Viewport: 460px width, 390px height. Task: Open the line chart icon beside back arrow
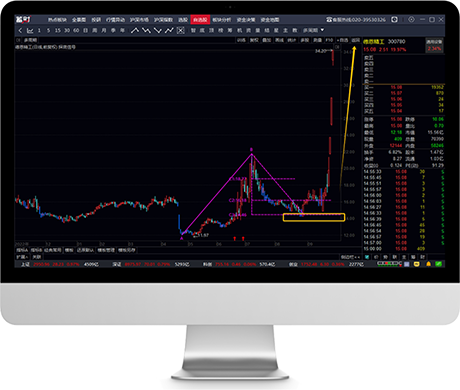coord(30,31)
